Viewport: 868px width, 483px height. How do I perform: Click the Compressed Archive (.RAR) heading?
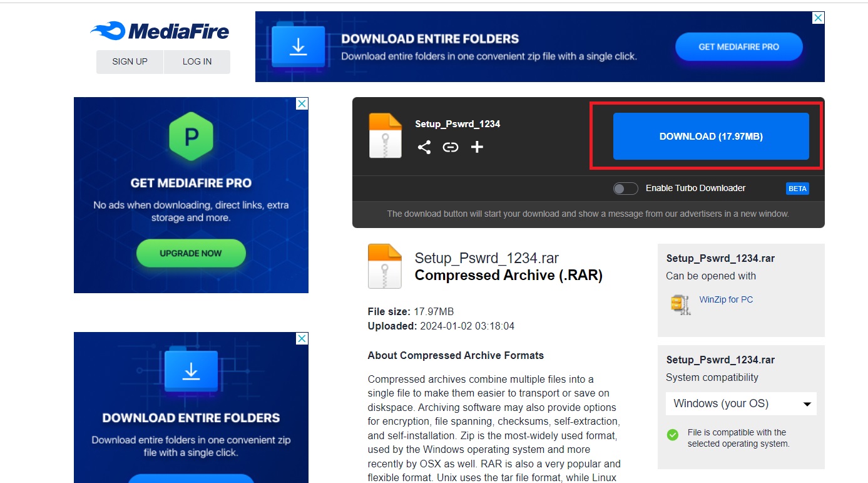tap(509, 276)
